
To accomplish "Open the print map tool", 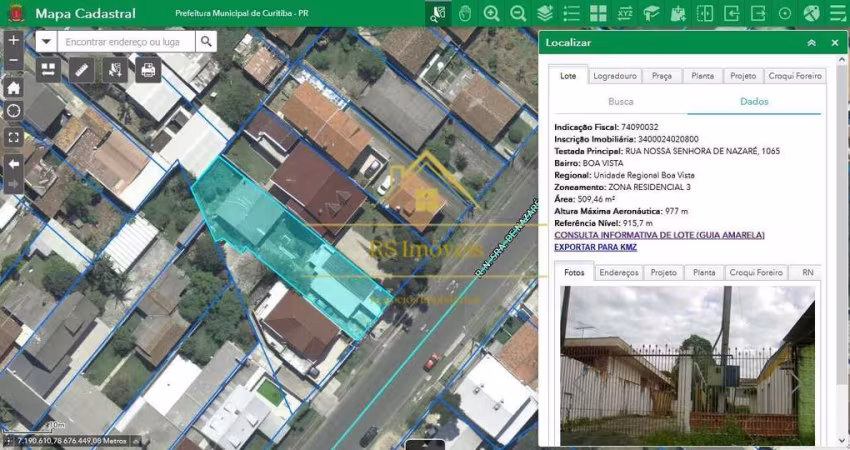I will click(149, 70).
